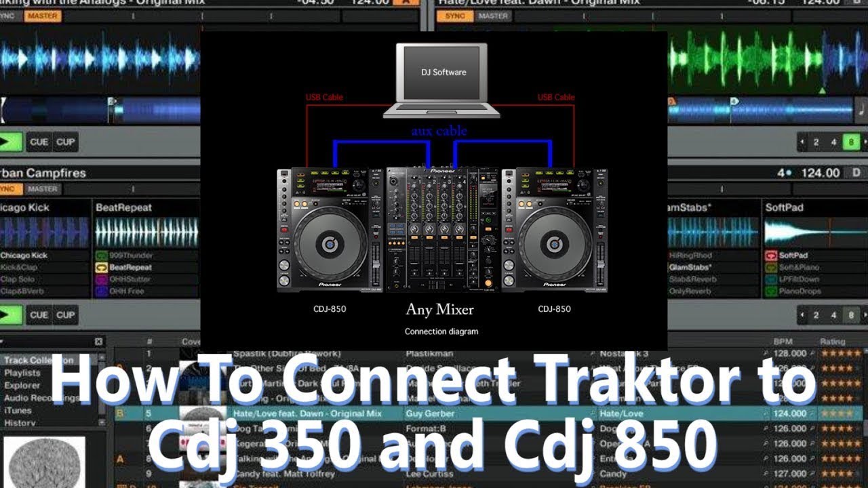Screen dimensions: 868x488
Task: Select the HiRingRhod sample cell
Action: coord(712,256)
